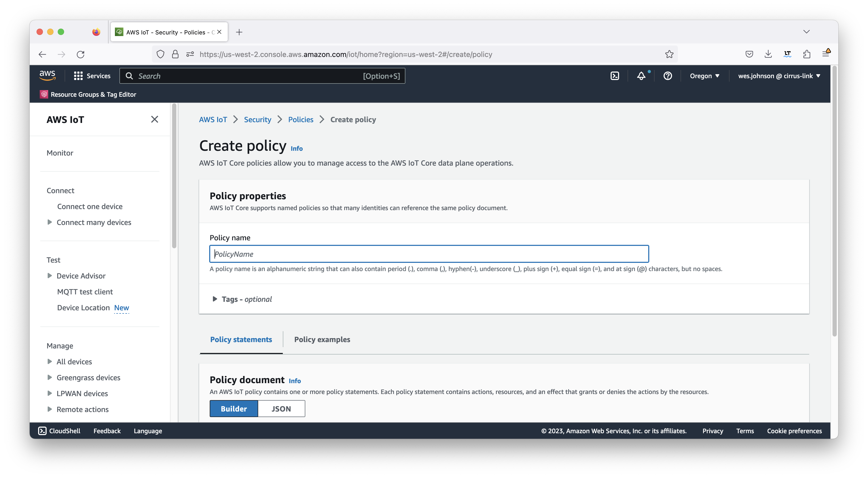Screen dimensions: 868x478
Task: Open the browser extensions menu
Action: tap(806, 54)
